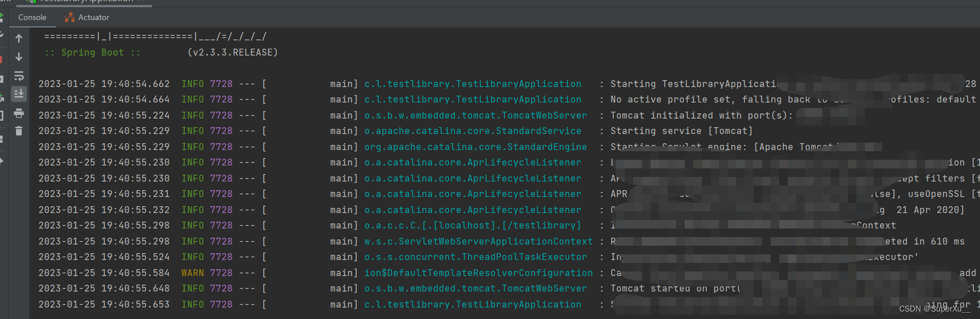Toggle scroll to end of console
Viewport: 980px width, 319px height.
19,93
